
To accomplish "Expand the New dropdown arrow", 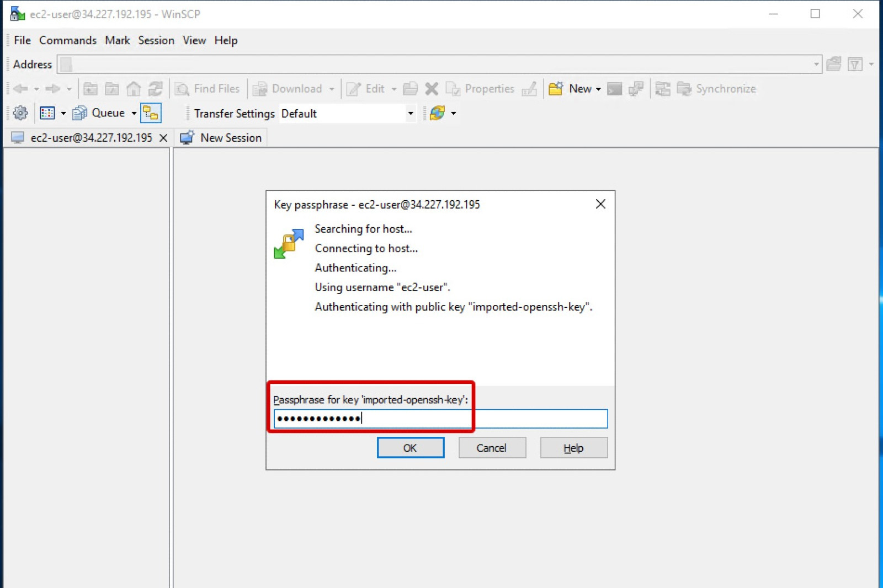I will [x=598, y=89].
